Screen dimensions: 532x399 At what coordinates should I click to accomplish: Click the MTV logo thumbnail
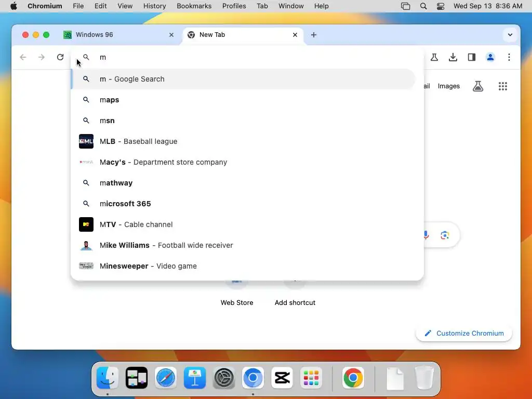coord(86,224)
